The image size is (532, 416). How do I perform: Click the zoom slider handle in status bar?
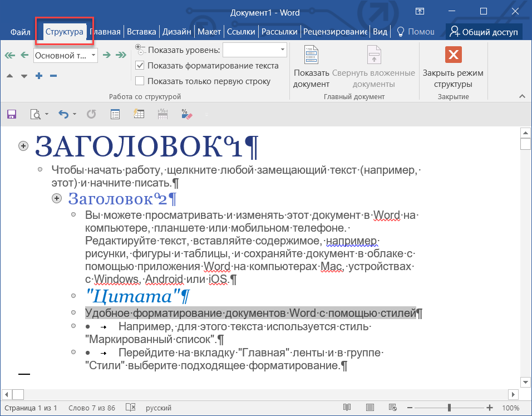[x=449, y=408]
